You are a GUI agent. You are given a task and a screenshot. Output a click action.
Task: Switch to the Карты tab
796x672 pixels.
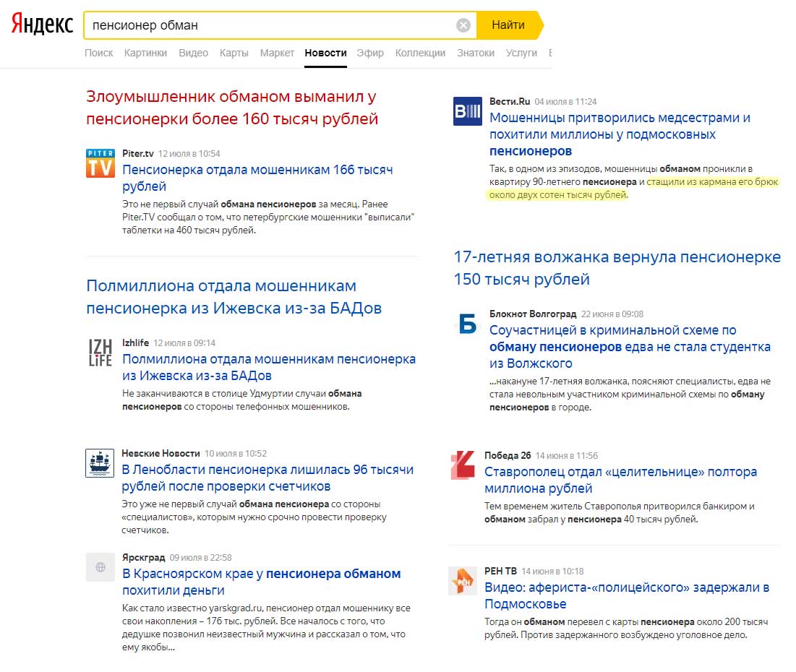tap(234, 53)
